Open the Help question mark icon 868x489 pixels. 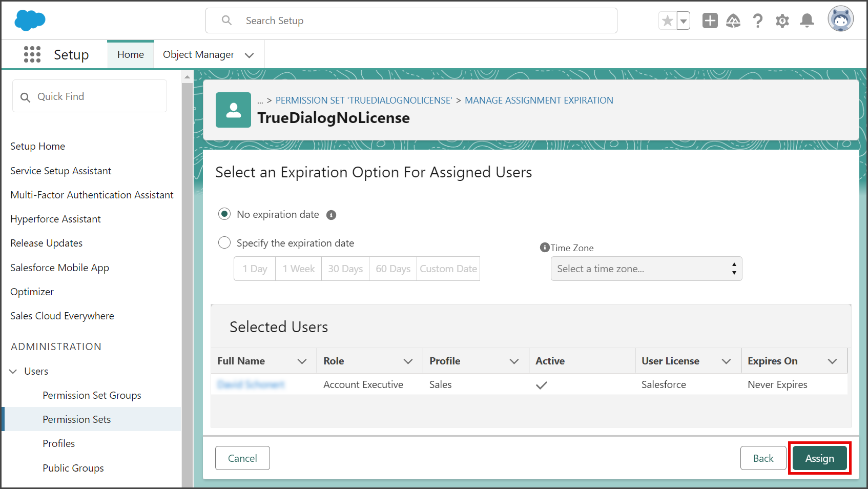tap(757, 21)
